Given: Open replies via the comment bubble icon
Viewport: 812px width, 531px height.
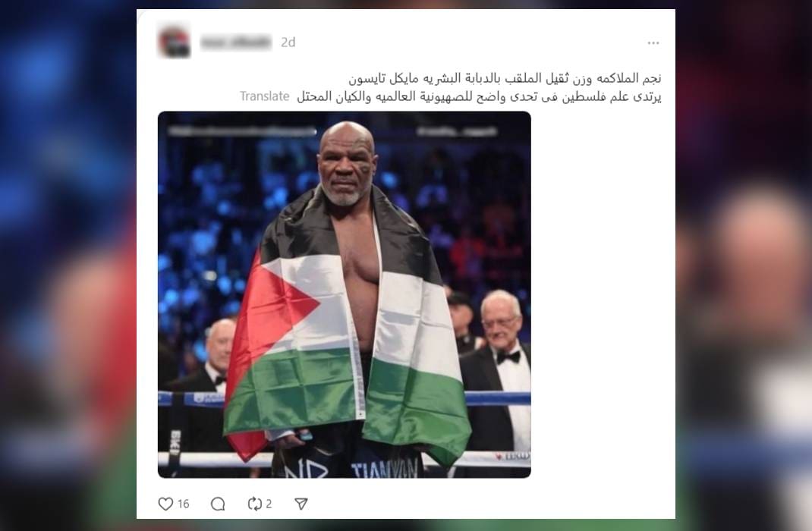Looking at the screenshot, I should click(218, 504).
